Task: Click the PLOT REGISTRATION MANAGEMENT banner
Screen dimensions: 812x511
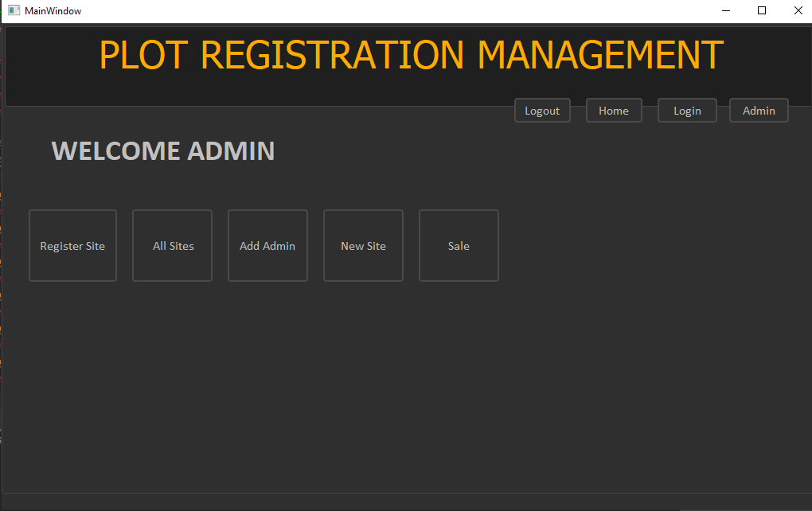Action: [x=410, y=54]
